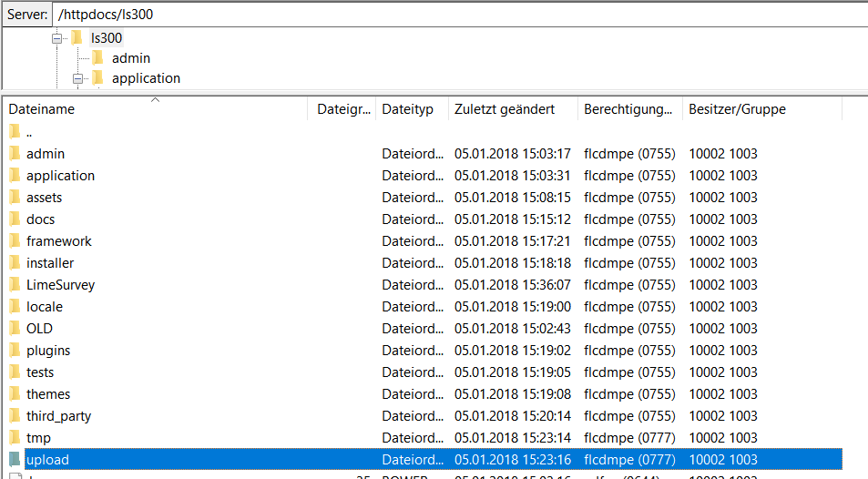
Task: Click the LimeSurvey folder icon
Action: [15, 285]
